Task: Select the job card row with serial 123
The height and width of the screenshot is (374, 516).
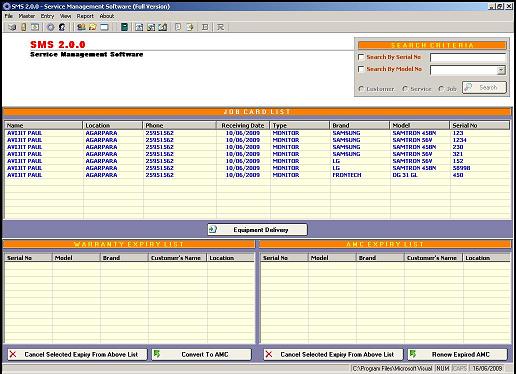Action: tap(257, 133)
